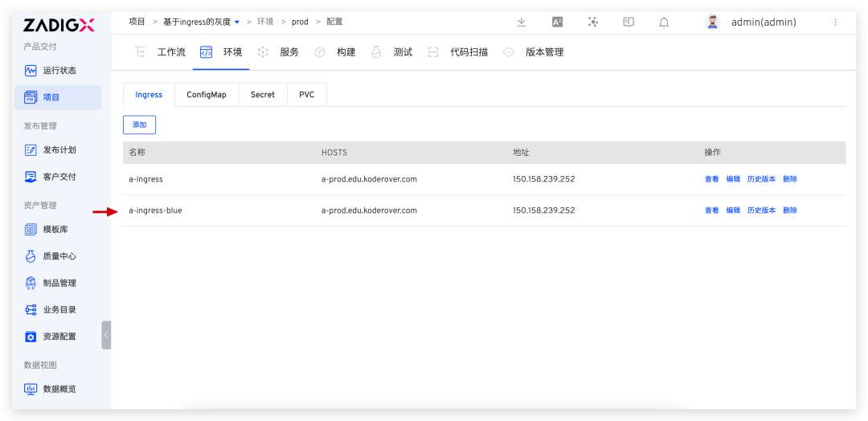This screenshot has height=421, width=868.
Task: Open the 版本管理 navigation tab
Action: (545, 52)
